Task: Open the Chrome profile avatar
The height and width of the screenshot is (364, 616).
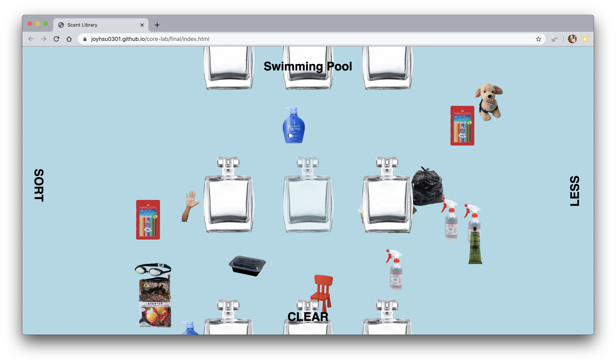Action: pyautogui.click(x=572, y=39)
